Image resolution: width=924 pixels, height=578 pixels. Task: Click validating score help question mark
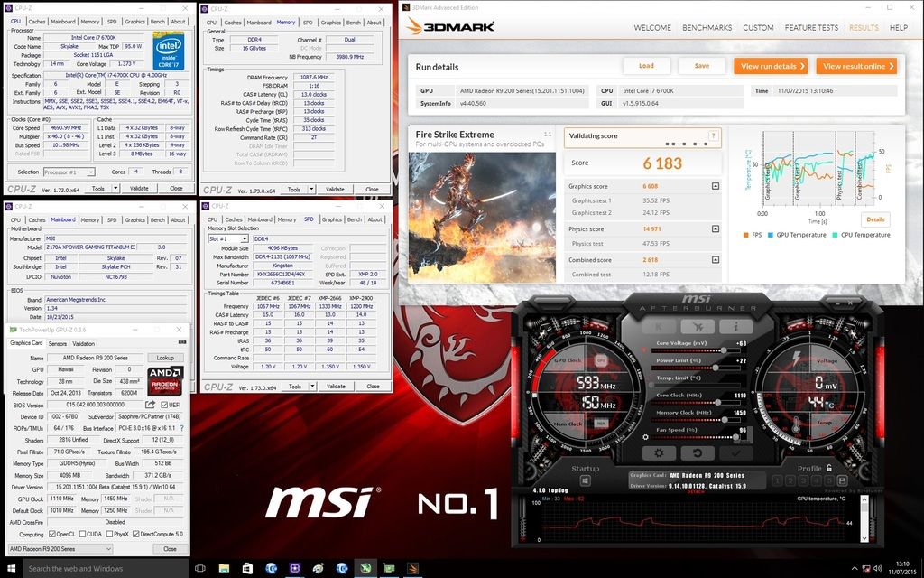[x=714, y=135]
